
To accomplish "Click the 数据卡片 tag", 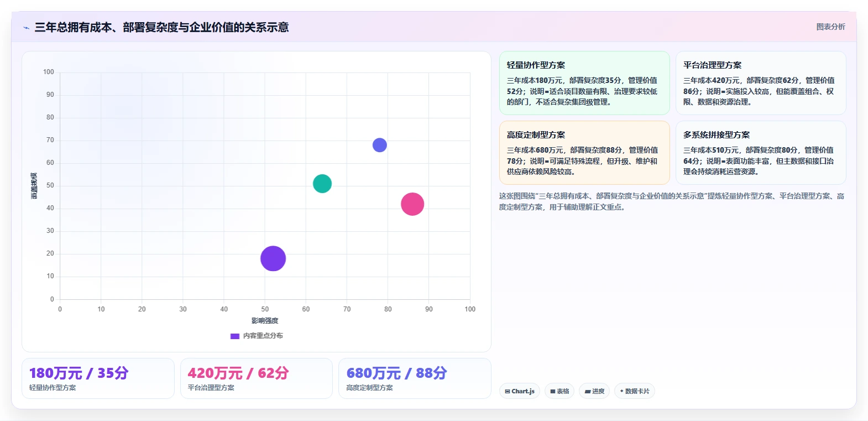I will 635,391.
